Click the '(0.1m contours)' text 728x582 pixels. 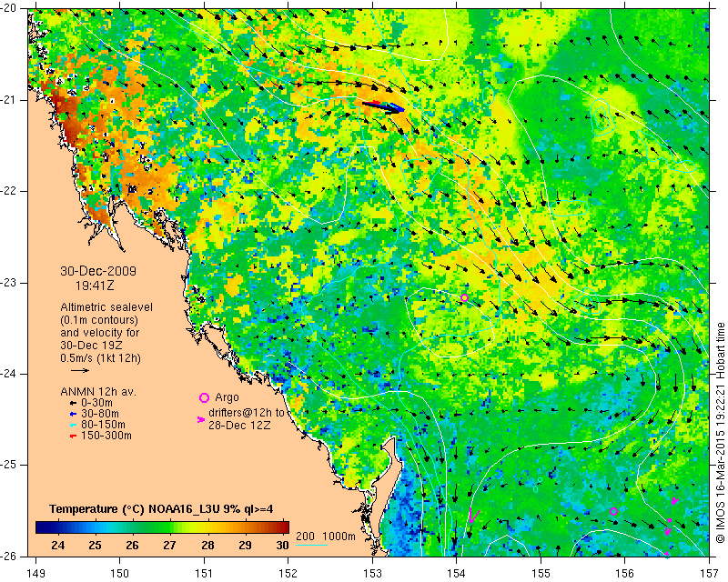[99, 320]
